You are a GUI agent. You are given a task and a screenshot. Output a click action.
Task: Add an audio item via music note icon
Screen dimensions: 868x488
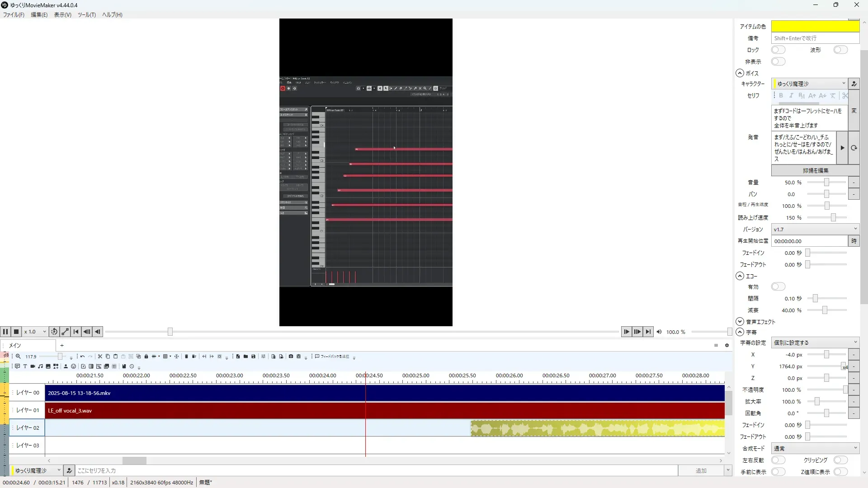tap(40, 366)
